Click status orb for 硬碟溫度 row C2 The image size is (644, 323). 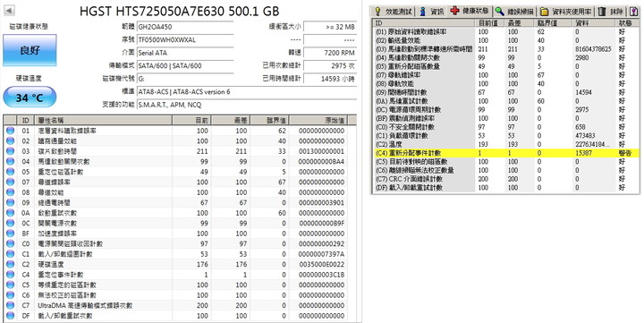(x=10, y=264)
